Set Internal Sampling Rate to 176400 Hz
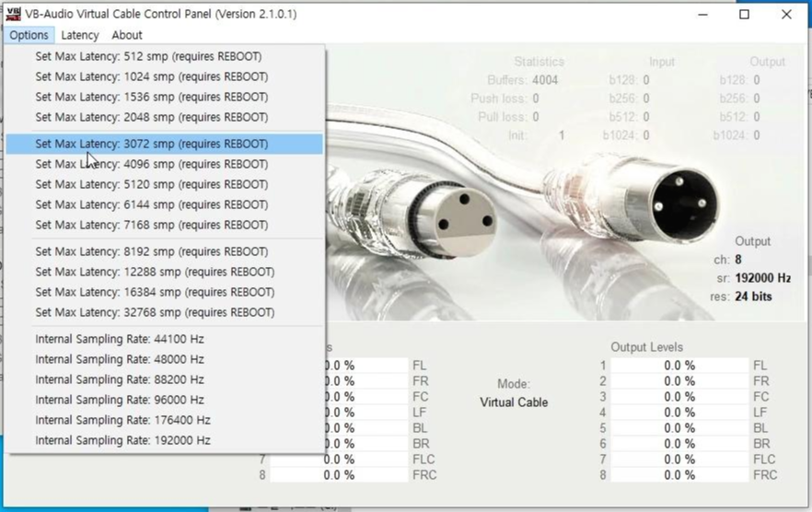 pyautogui.click(x=164, y=420)
